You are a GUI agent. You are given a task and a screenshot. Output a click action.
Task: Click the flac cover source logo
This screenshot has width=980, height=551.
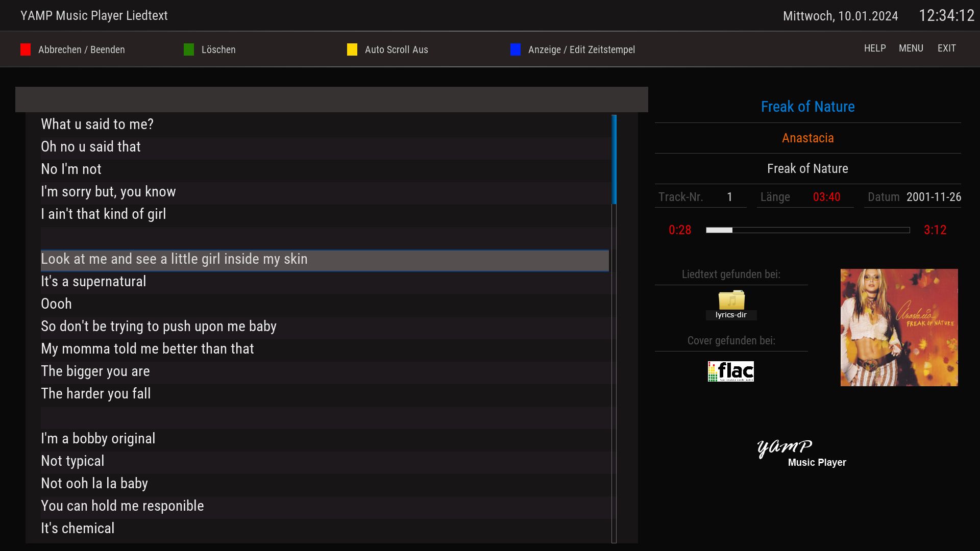[731, 371]
